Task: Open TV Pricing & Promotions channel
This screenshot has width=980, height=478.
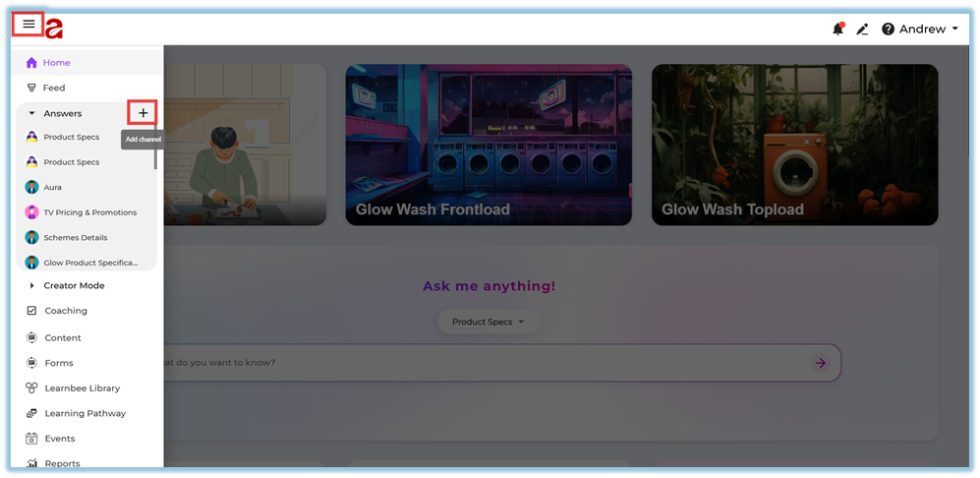Action: [x=89, y=212]
